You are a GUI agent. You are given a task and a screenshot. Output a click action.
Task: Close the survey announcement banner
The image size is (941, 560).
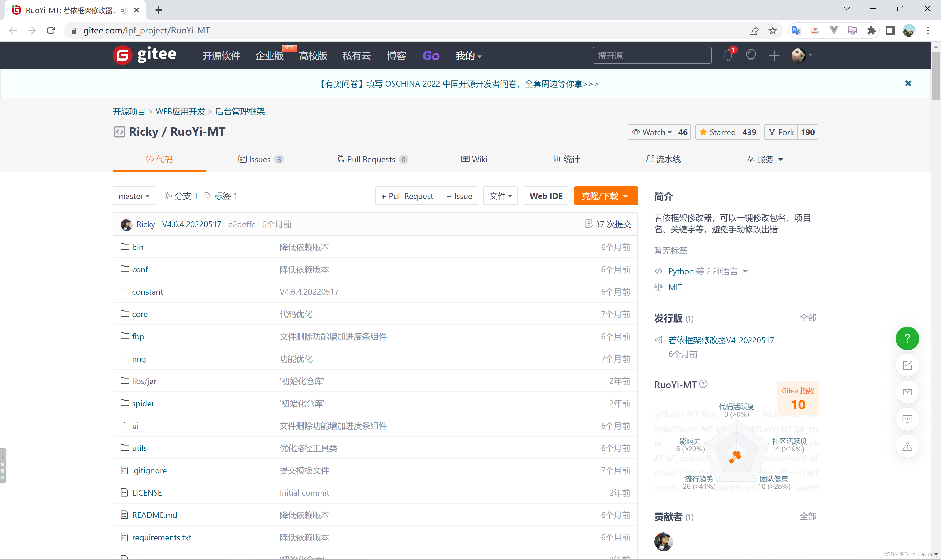pos(908,83)
